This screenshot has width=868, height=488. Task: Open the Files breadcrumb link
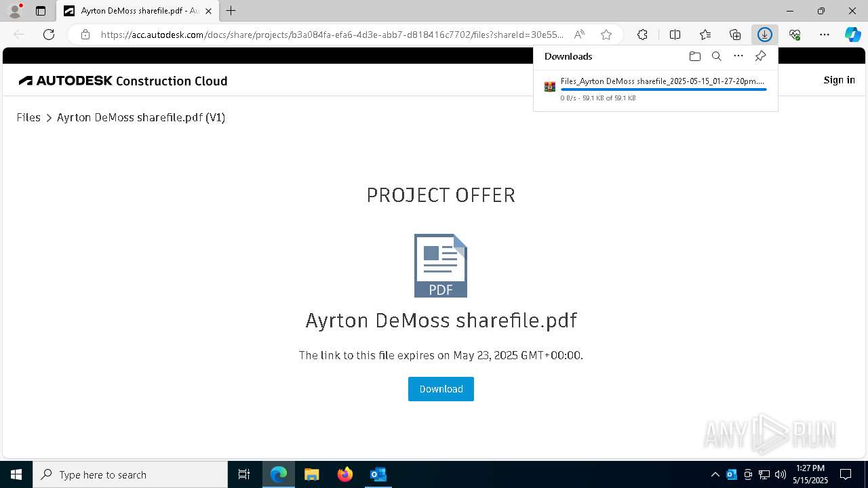pos(28,117)
